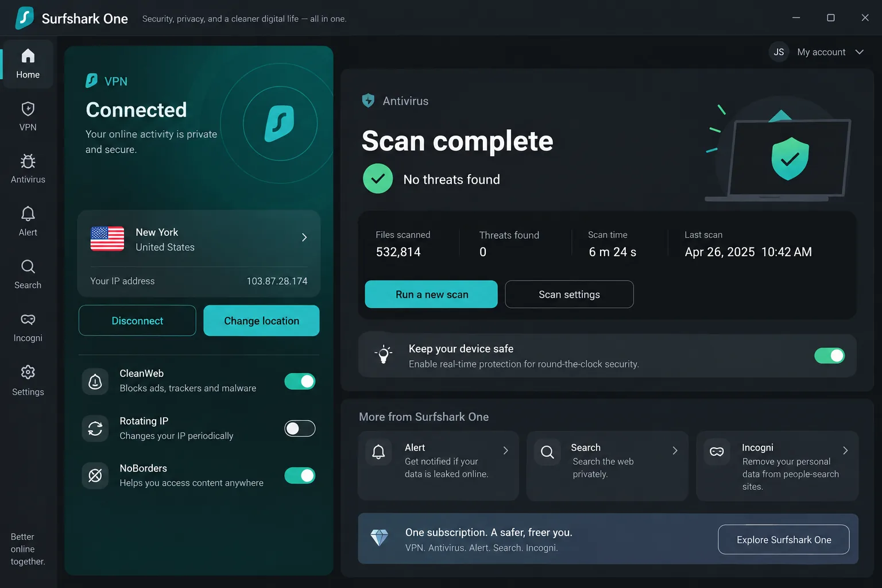Click the Antivirus shield header icon
Image resolution: width=882 pixels, height=588 pixels.
(368, 100)
